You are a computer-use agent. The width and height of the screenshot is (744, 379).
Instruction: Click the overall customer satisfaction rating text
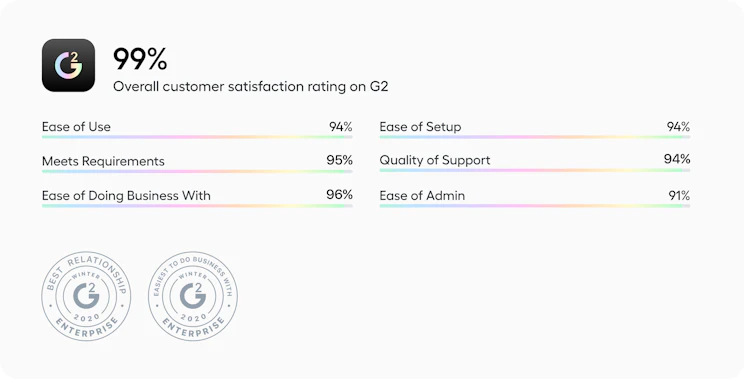tap(251, 87)
